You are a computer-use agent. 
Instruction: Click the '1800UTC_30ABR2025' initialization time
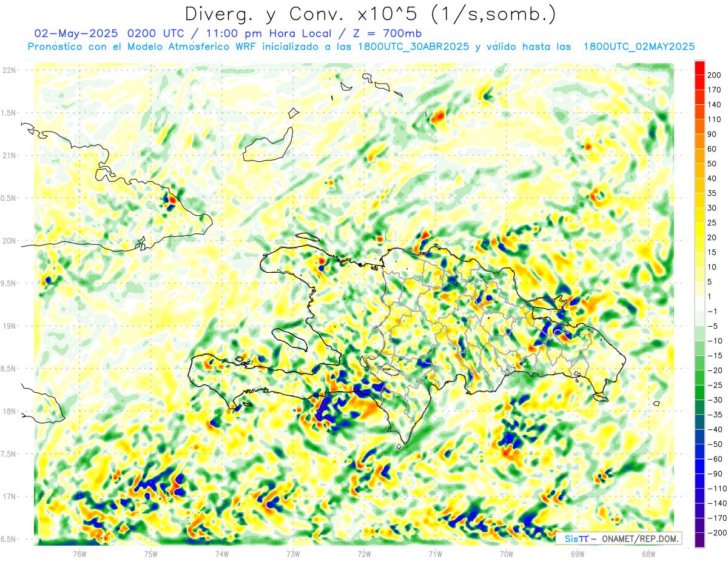point(414,47)
